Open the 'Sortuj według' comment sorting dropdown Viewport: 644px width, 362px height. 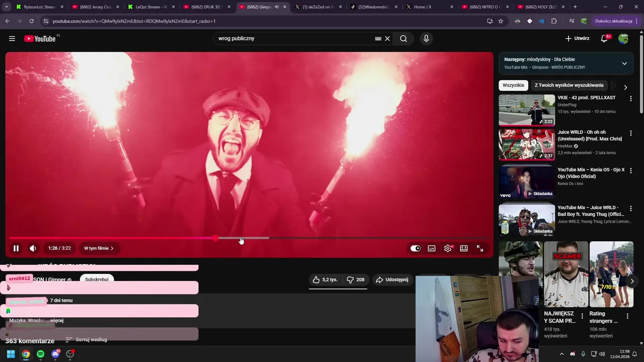point(86,340)
